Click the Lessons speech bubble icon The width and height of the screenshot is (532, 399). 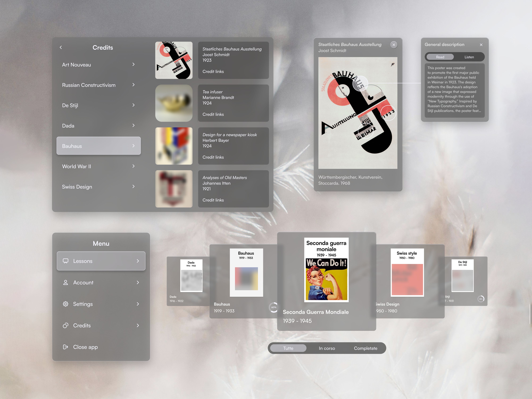[x=65, y=261]
